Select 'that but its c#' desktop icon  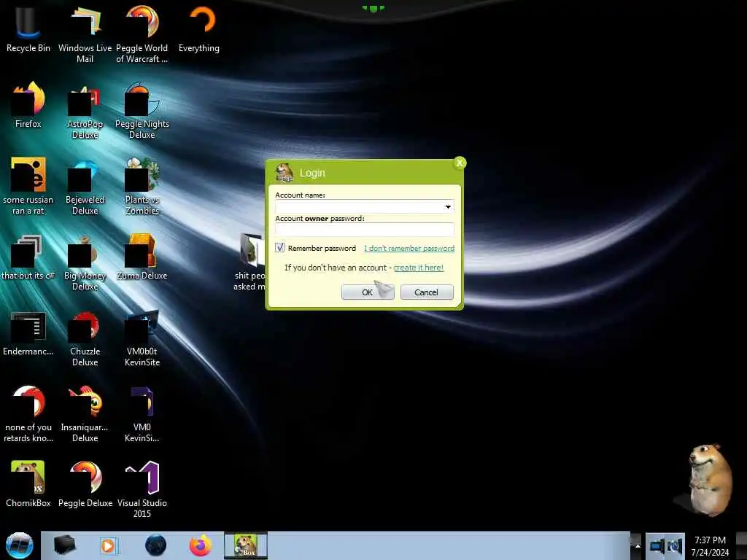28,257
